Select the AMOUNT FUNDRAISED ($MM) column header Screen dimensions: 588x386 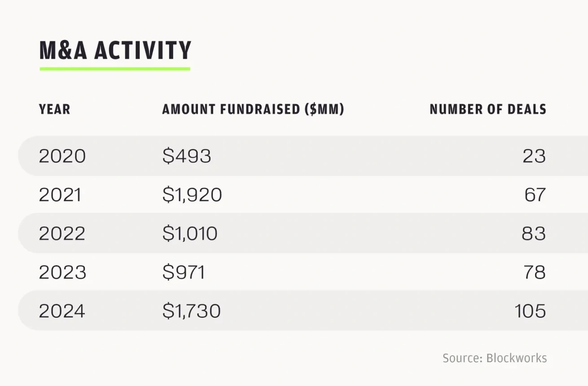[x=253, y=109]
